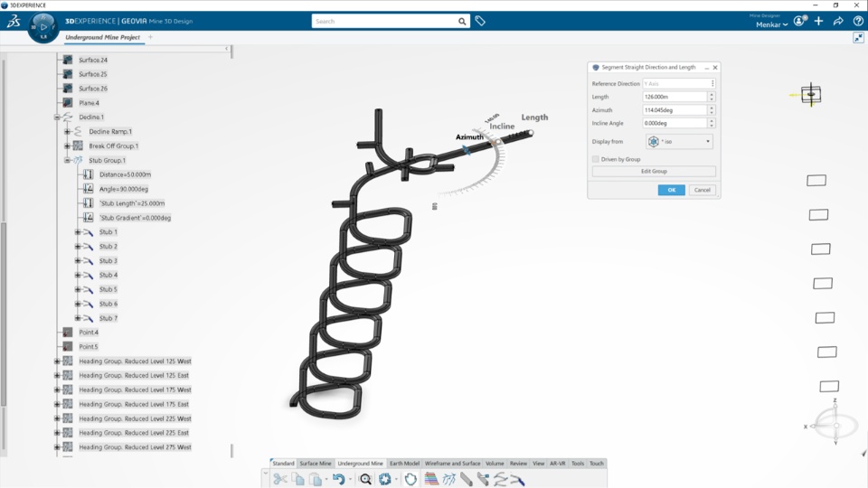
Task: Switch to the Underground Mine tab
Action: pos(361,463)
